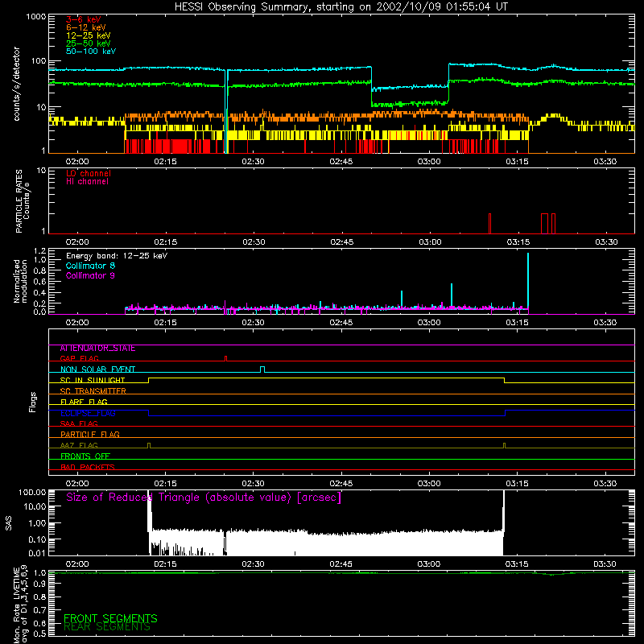644x644 pixels.
Task: Select the yellow 12-25 keV legend label
Action: 89,35
